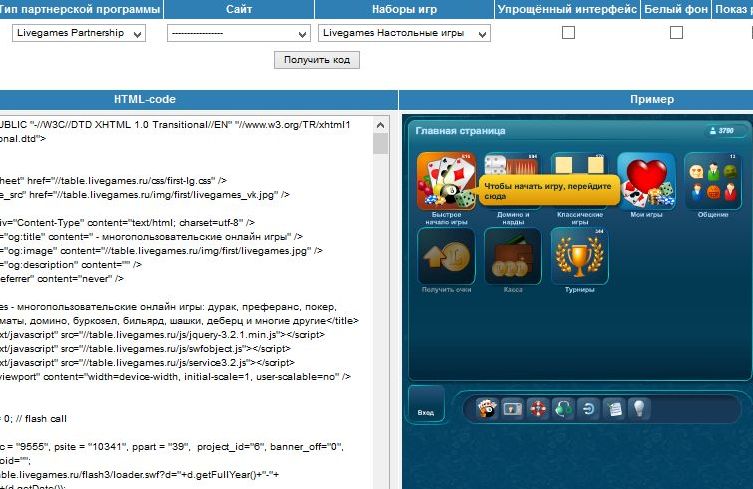The height and width of the screenshot is (489, 753).
Task: Click the lifebuoy help icon in the bottom toolbar
Action: 539,409
